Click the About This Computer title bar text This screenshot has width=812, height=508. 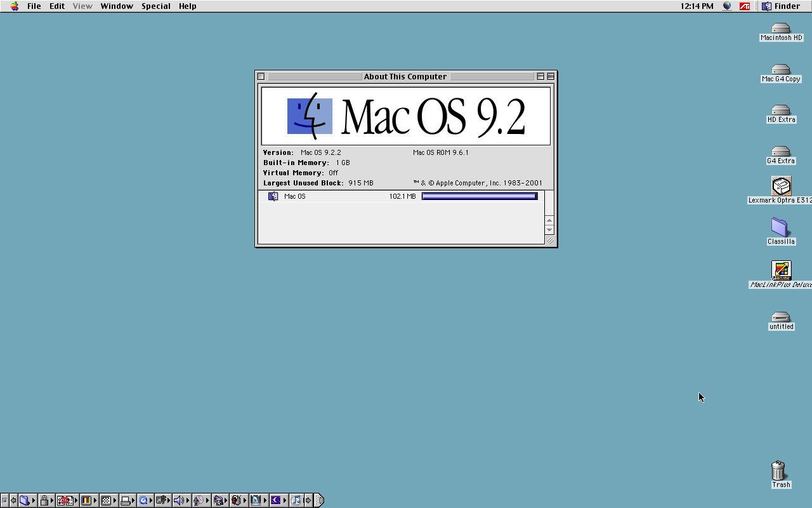pyautogui.click(x=405, y=76)
